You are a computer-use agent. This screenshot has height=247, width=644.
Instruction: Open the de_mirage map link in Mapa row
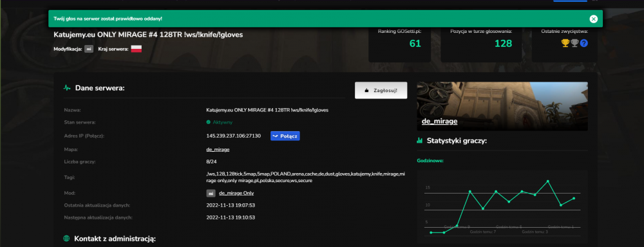pyautogui.click(x=218, y=149)
